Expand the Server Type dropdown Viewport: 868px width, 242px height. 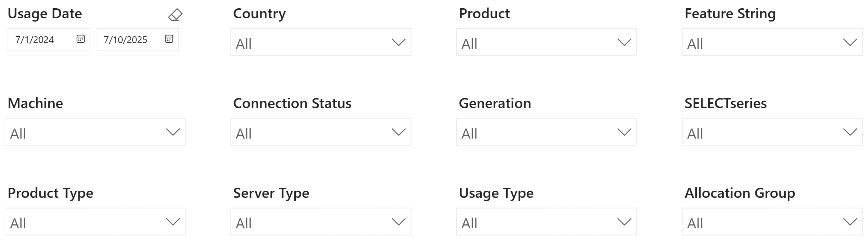point(320,222)
